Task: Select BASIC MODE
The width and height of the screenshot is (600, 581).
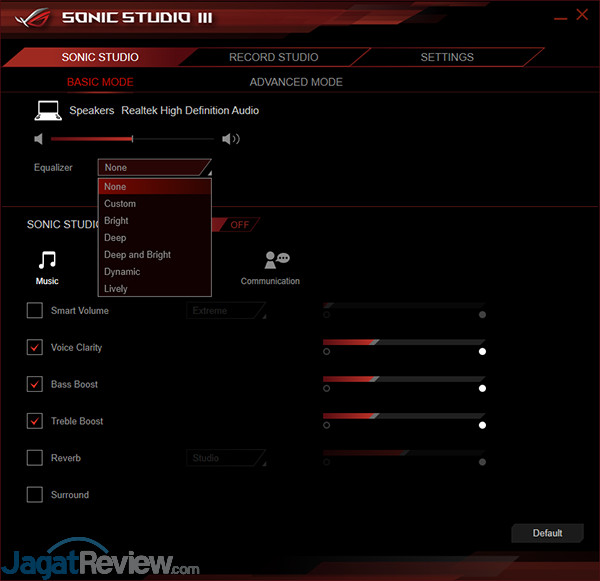Action: coord(100,82)
